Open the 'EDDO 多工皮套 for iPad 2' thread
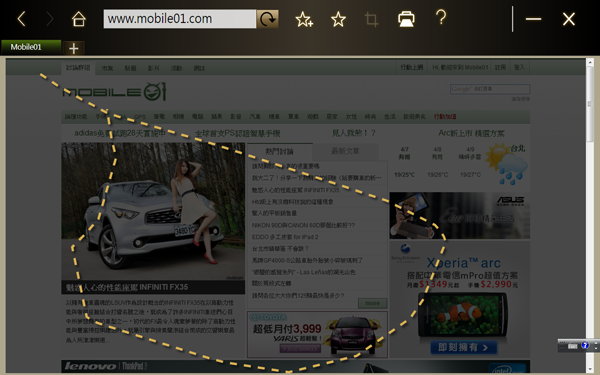600x375 pixels. [x=285, y=237]
